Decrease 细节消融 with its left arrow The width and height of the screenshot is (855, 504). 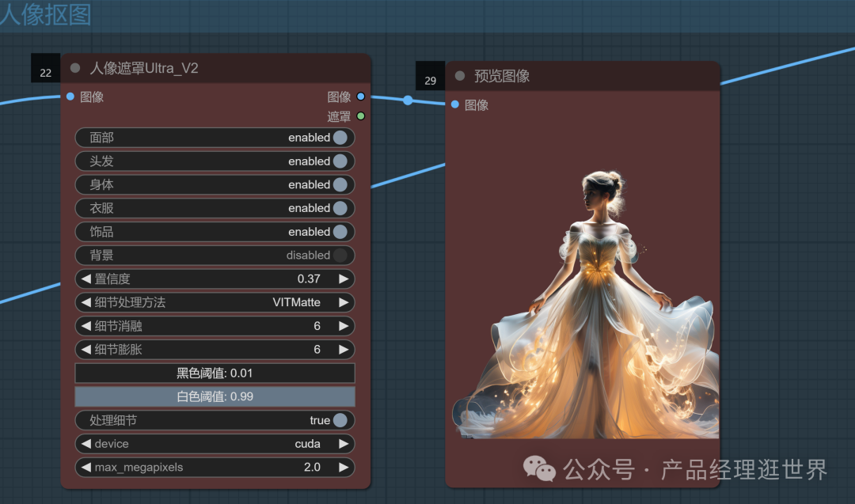pos(85,325)
